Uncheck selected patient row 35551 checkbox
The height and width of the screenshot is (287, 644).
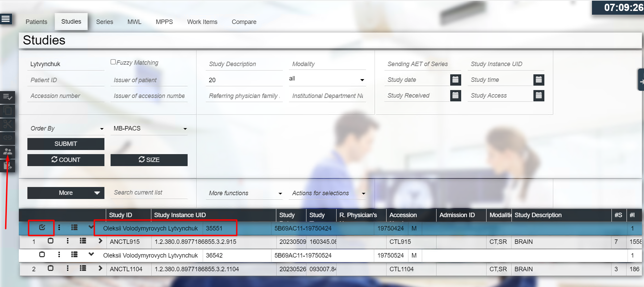coord(42,227)
